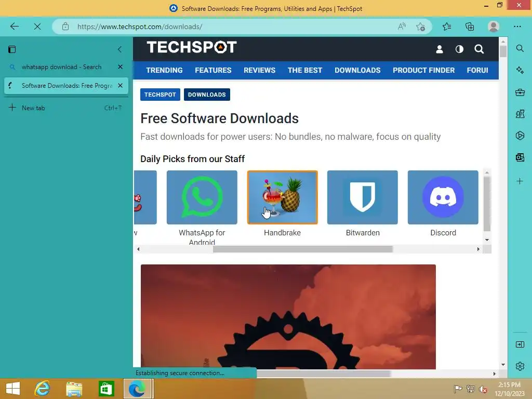Open the Edge sidebar Microsoft 365 icon
This screenshot has width=532, height=399.
[x=520, y=136]
